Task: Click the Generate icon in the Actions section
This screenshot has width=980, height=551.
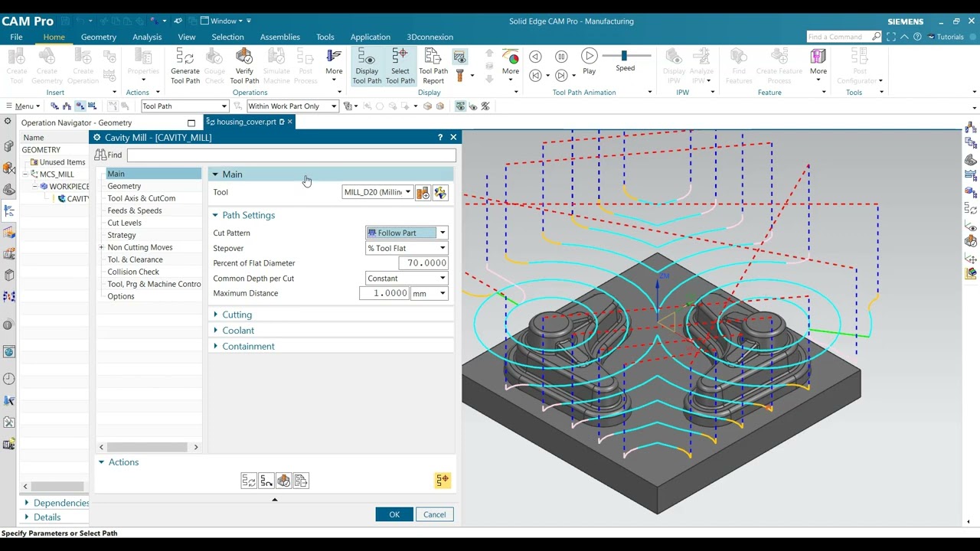Action: click(249, 481)
